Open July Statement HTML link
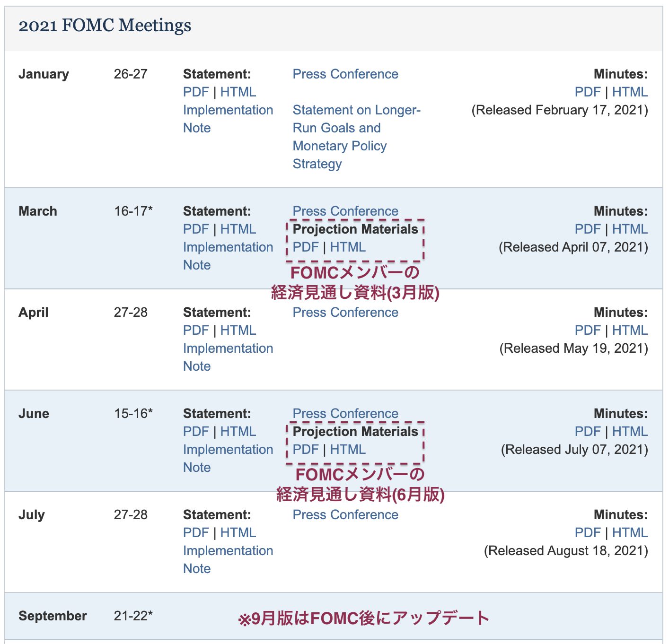This screenshot has height=644, width=669. pyautogui.click(x=238, y=533)
